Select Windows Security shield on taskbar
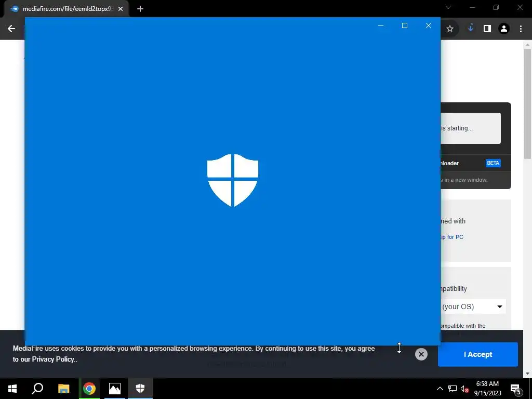This screenshot has height=399, width=532. (x=140, y=389)
